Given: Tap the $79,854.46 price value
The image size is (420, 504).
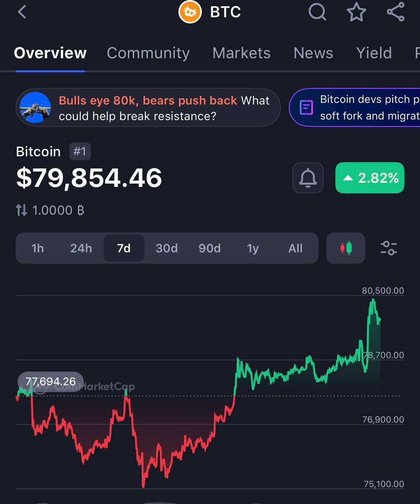Looking at the screenshot, I should (x=89, y=178).
